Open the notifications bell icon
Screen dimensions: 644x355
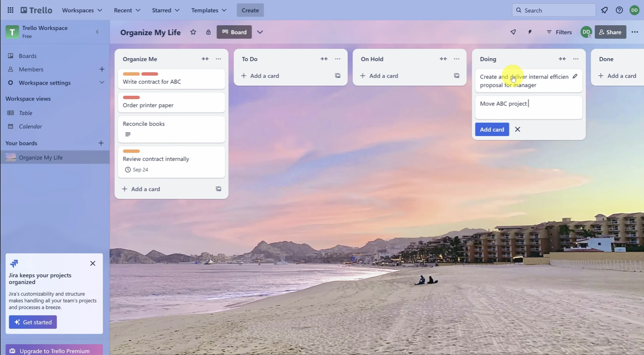pyautogui.click(x=604, y=10)
